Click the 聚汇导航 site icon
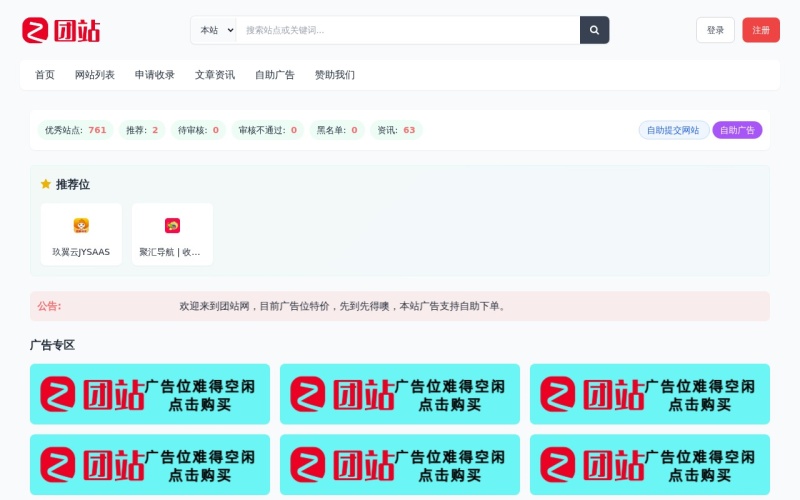Viewport: 800px width, 500px height. [172, 225]
